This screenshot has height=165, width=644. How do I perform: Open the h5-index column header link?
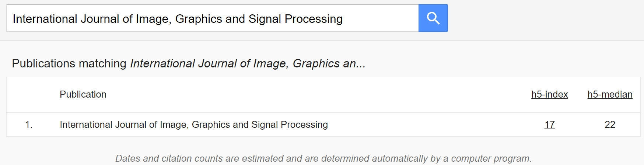[549, 94]
